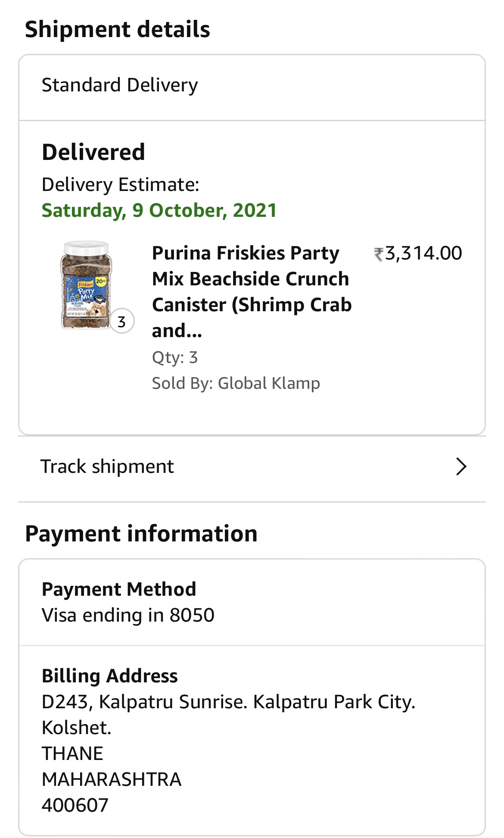Click the Sold By Global Klamp seller
The width and height of the screenshot is (504, 838).
click(x=236, y=383)
